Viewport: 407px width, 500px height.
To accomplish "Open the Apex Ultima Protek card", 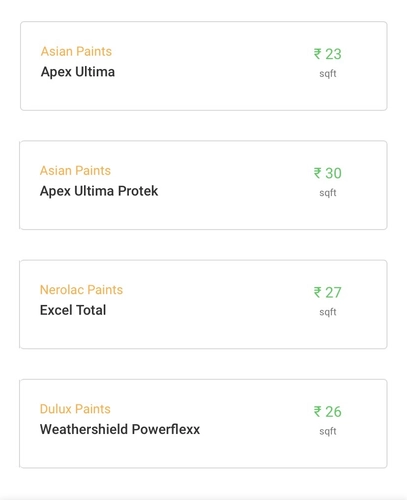I will 203,185.
